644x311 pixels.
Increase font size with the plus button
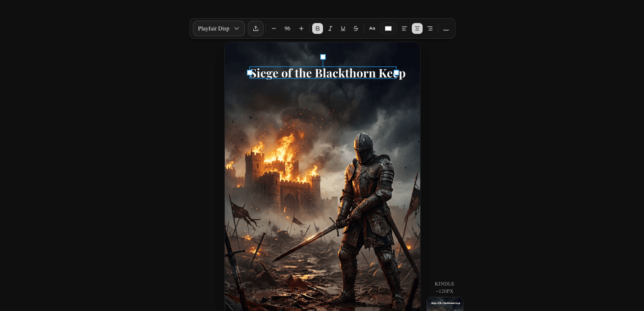click(x=301, y=28)
